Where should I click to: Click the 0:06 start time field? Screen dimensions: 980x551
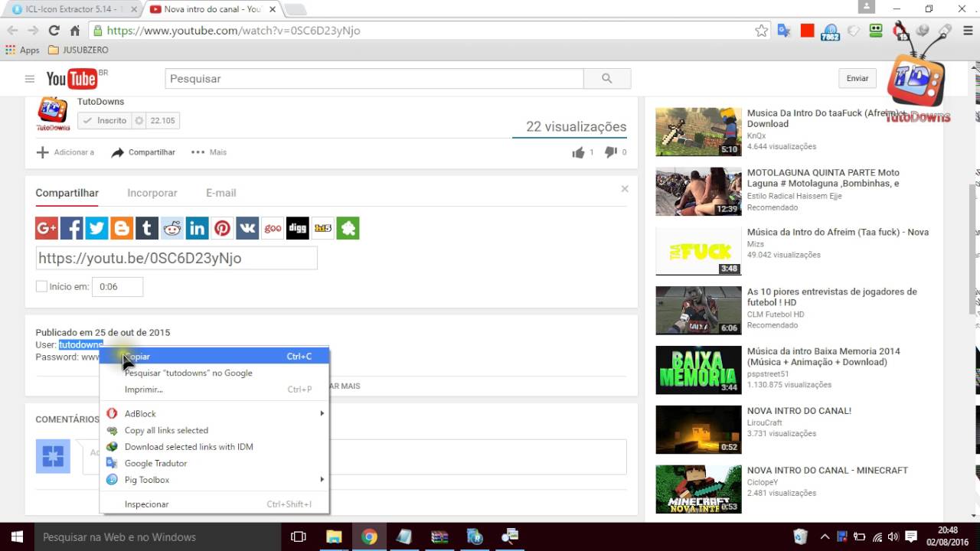117,287
